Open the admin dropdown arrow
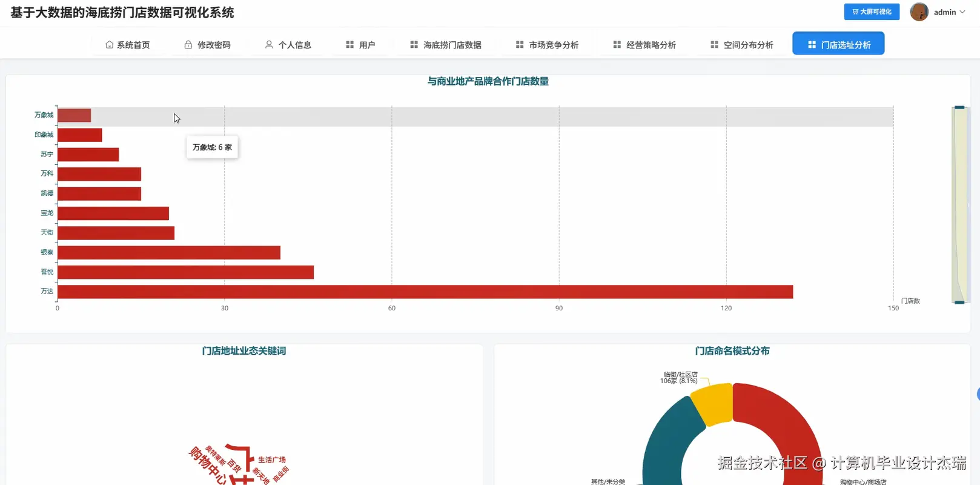The image size is (980, 485). tap(962, 12)
